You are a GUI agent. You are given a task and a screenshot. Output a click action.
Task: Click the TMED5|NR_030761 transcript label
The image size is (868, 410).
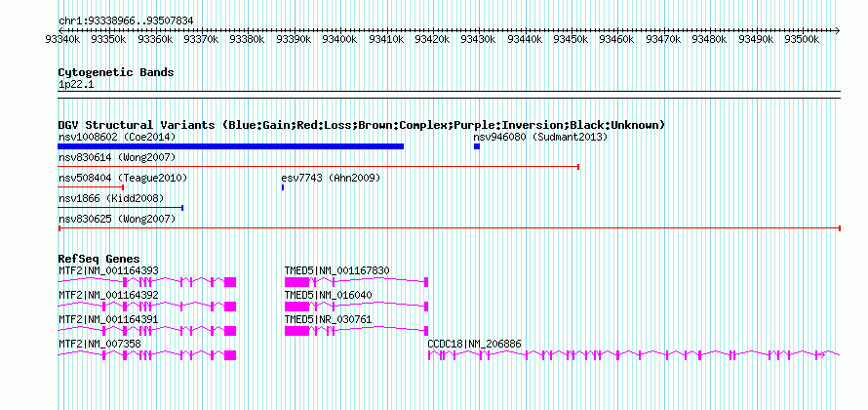click(x=329, y=319)
